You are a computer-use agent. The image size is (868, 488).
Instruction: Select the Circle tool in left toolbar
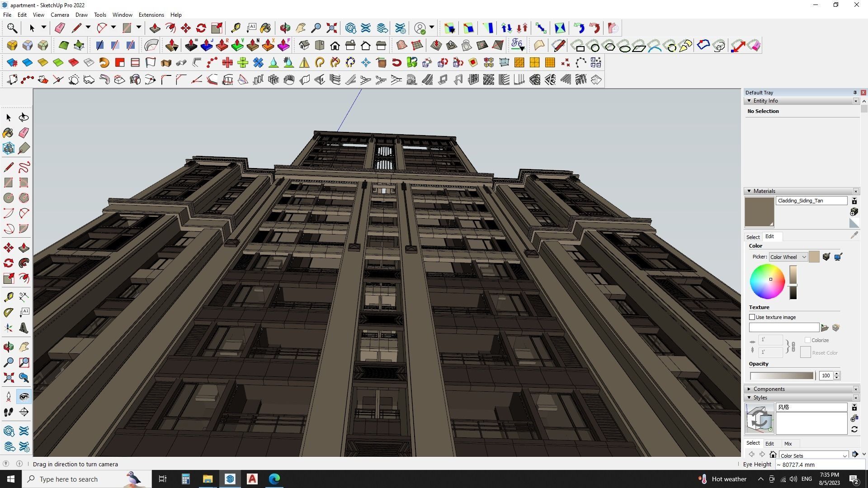pyautogui.click(x=9, y=198)
